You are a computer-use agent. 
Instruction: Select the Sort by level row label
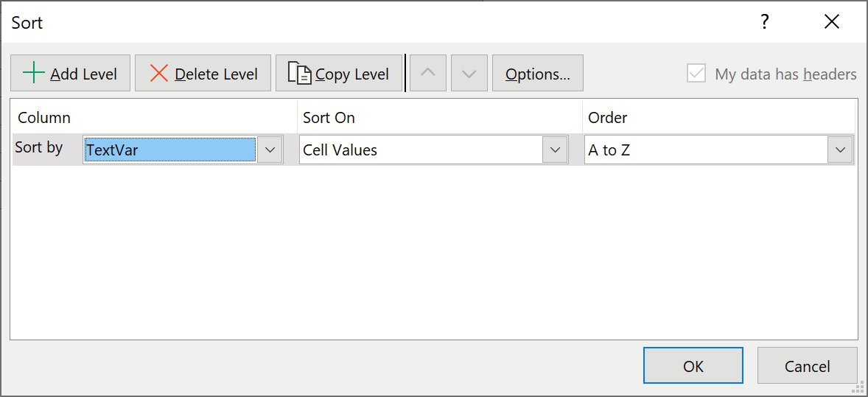39,147
